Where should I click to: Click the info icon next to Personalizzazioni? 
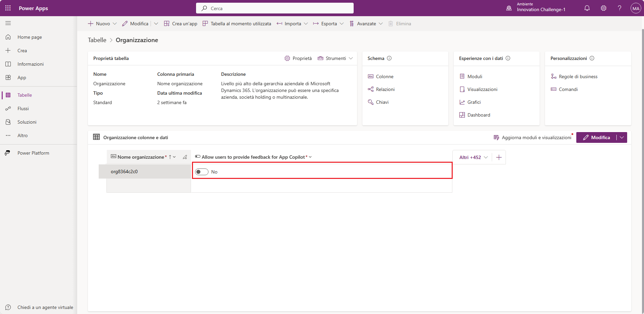592,58
